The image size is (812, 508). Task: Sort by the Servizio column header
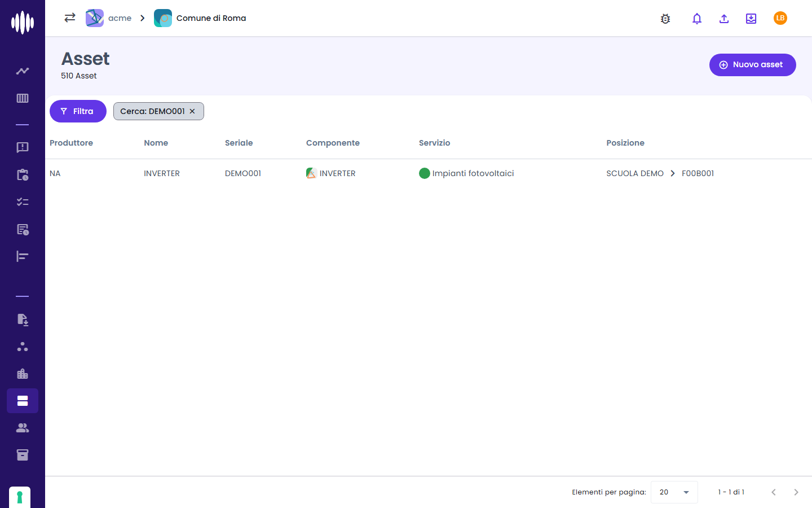click(x=434, y=143)
